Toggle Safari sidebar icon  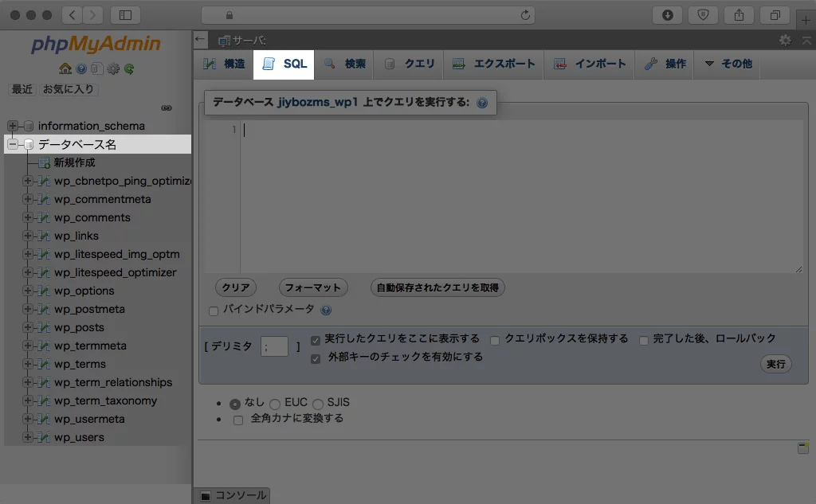125,15
